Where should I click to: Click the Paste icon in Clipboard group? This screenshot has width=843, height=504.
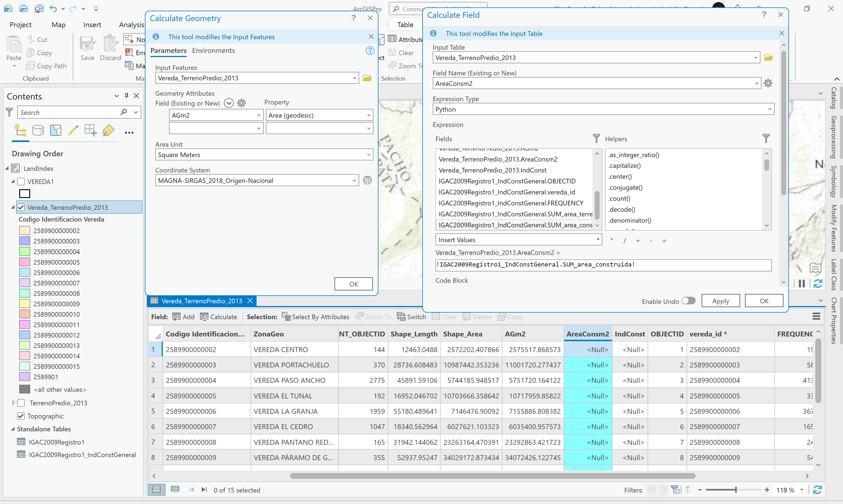(14, 44)
